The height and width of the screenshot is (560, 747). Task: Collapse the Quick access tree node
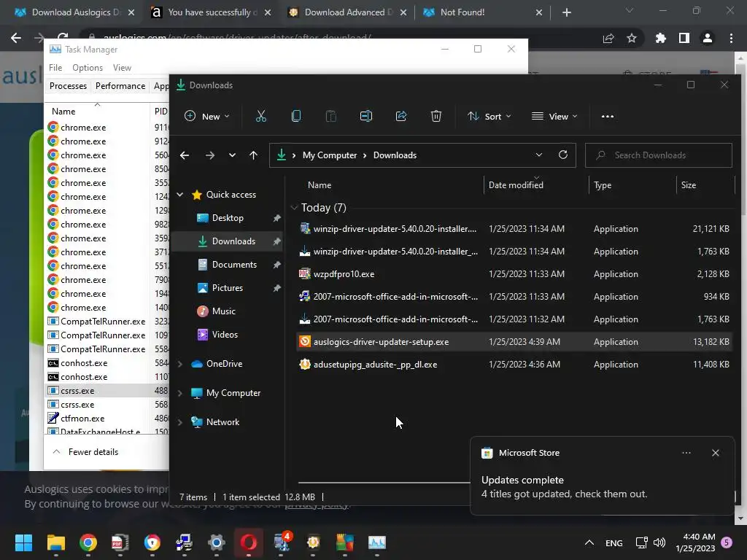tap(180, 194)
